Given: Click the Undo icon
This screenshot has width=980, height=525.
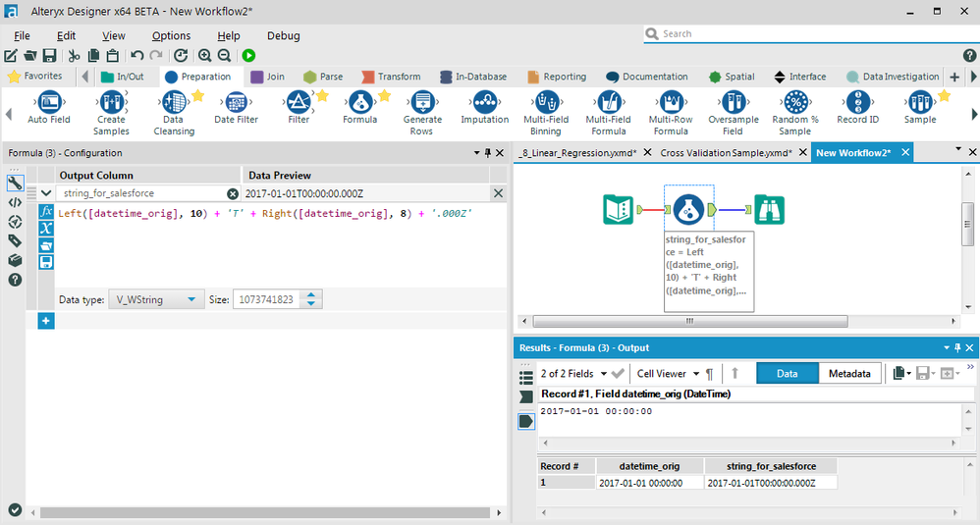Looking at the screenshot, I should coord(136,56).
